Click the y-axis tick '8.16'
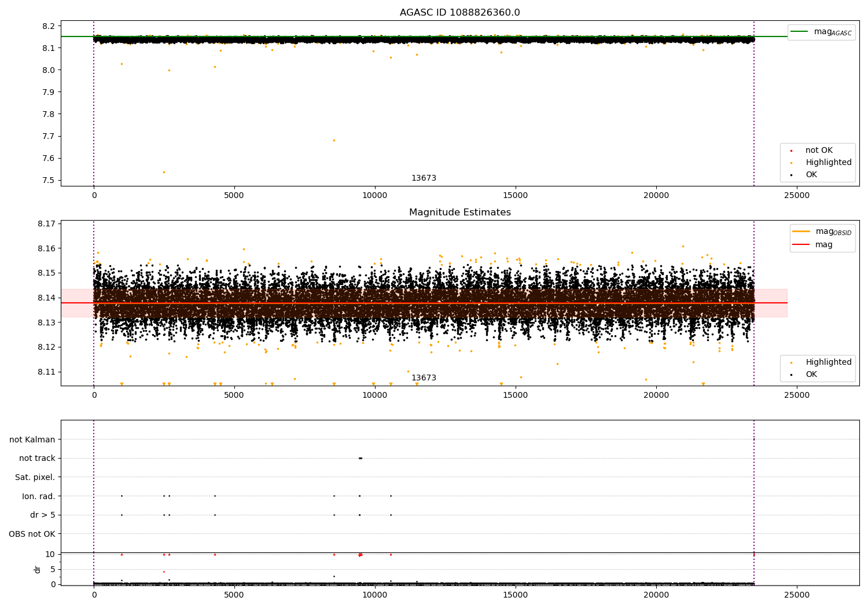 46,248
